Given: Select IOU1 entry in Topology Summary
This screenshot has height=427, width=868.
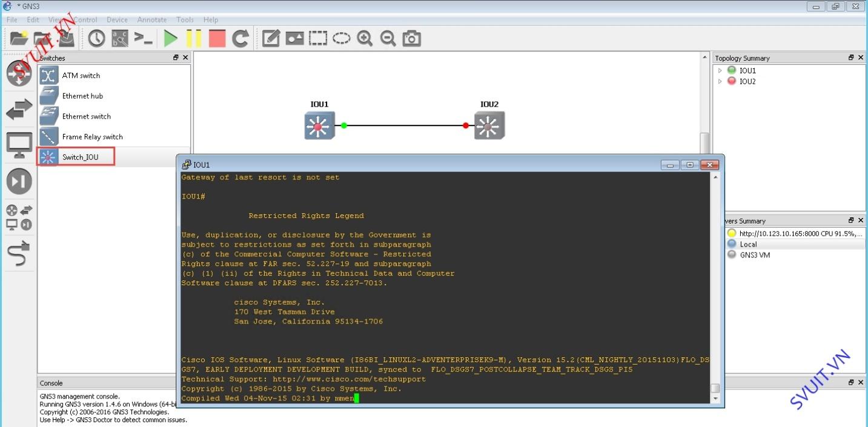Looking at the screenshot, I should point(747,71).
